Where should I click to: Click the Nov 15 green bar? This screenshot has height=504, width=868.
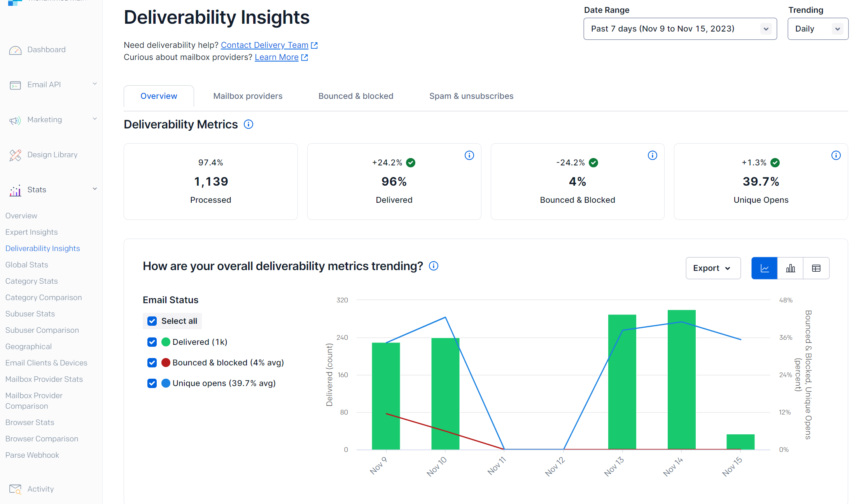740,442
